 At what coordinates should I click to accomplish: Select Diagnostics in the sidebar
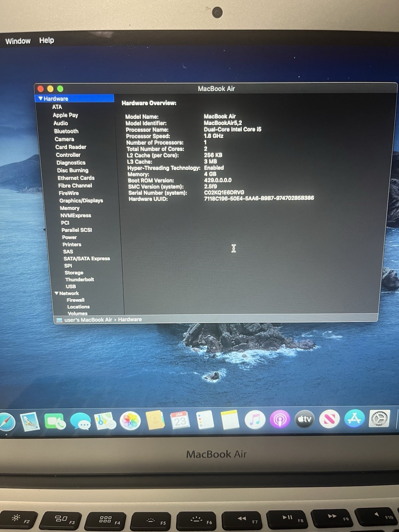coord(71,163)
